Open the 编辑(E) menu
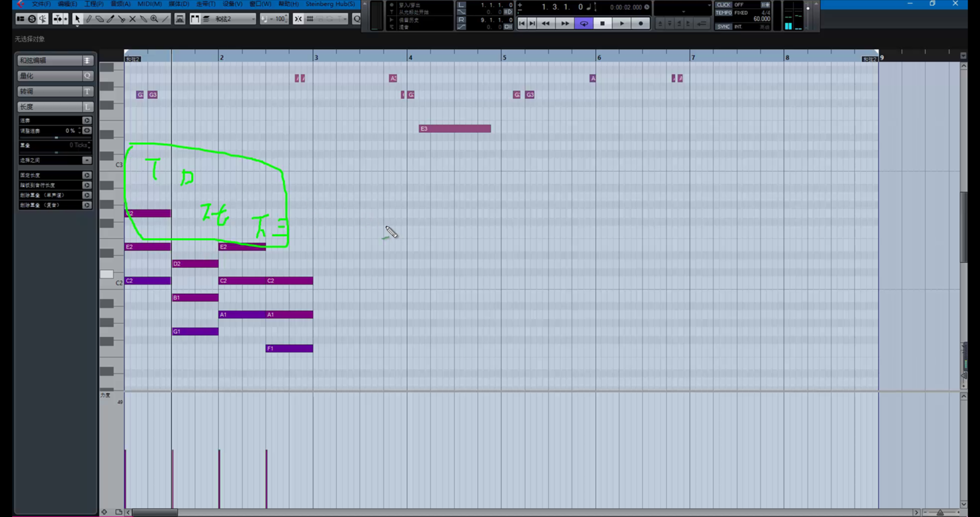 (67, 4)
